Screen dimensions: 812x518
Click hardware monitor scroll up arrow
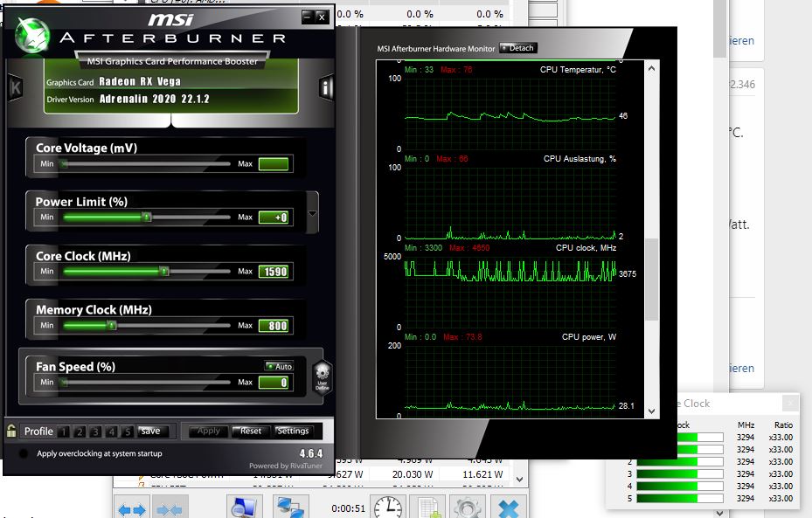point(651,68)
